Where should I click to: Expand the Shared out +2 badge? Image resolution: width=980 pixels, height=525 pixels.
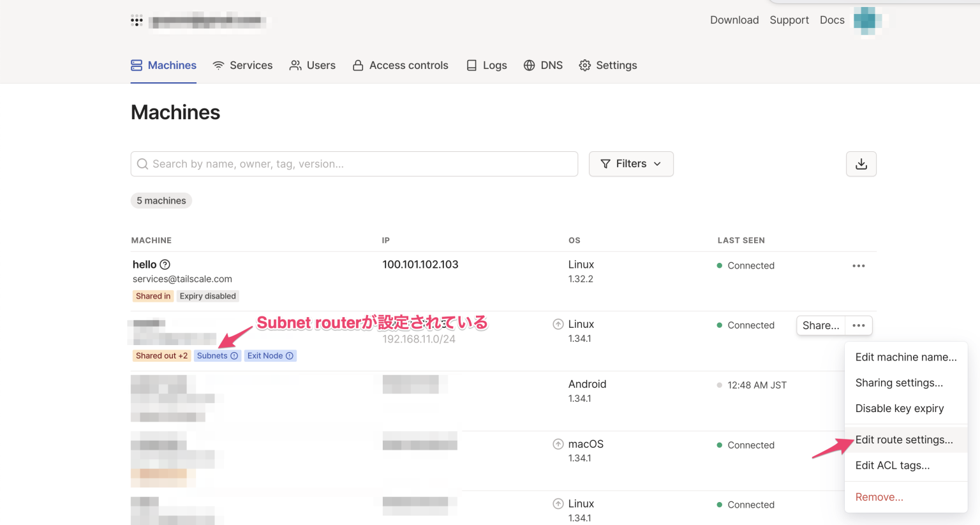(x=161, y=355)
